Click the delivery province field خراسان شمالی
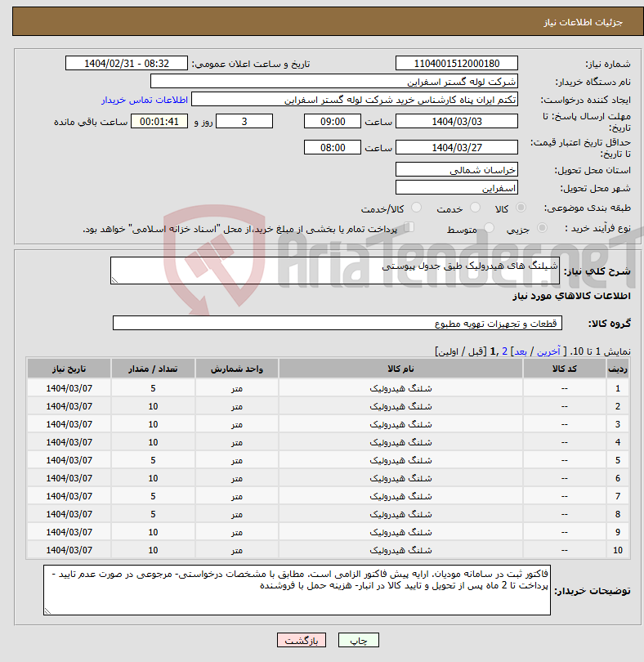 pos(457,170)
